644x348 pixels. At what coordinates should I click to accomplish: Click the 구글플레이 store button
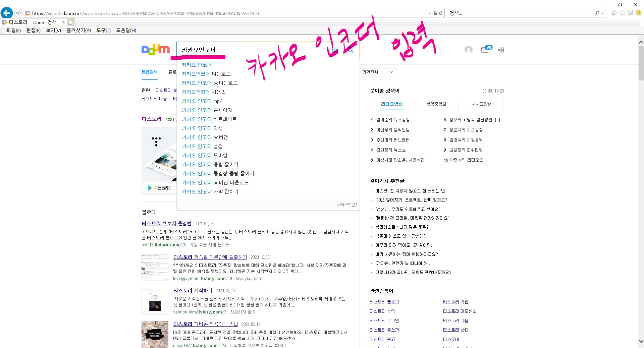tap(160, 188)
